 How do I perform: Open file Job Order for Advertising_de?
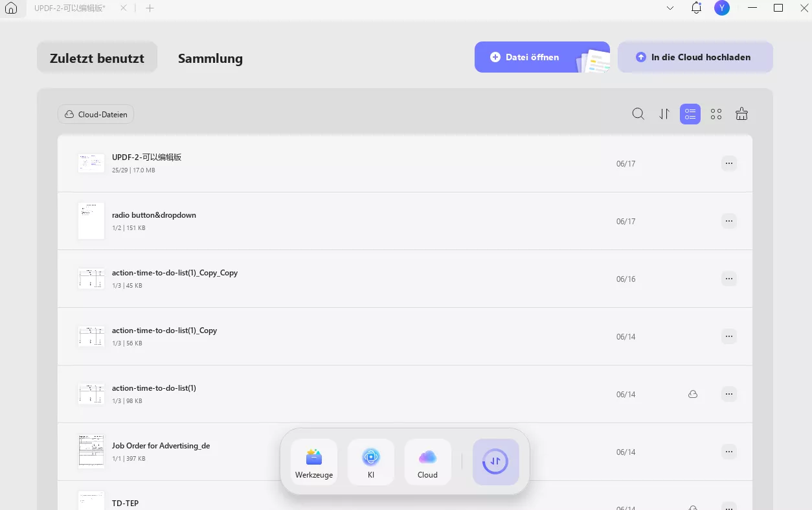(161, 446)
